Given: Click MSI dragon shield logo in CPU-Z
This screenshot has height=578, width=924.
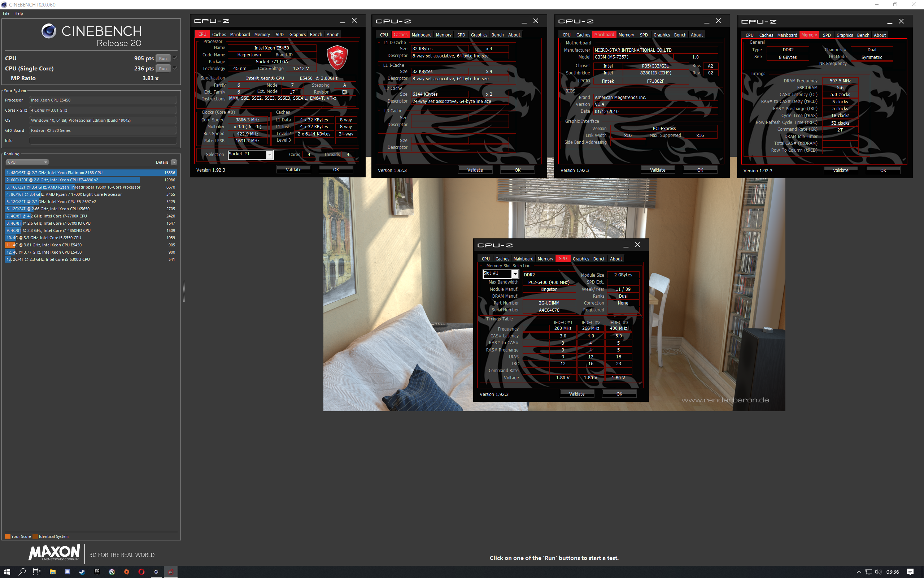Looking at the screenshot, I should (x=337, y=57).
